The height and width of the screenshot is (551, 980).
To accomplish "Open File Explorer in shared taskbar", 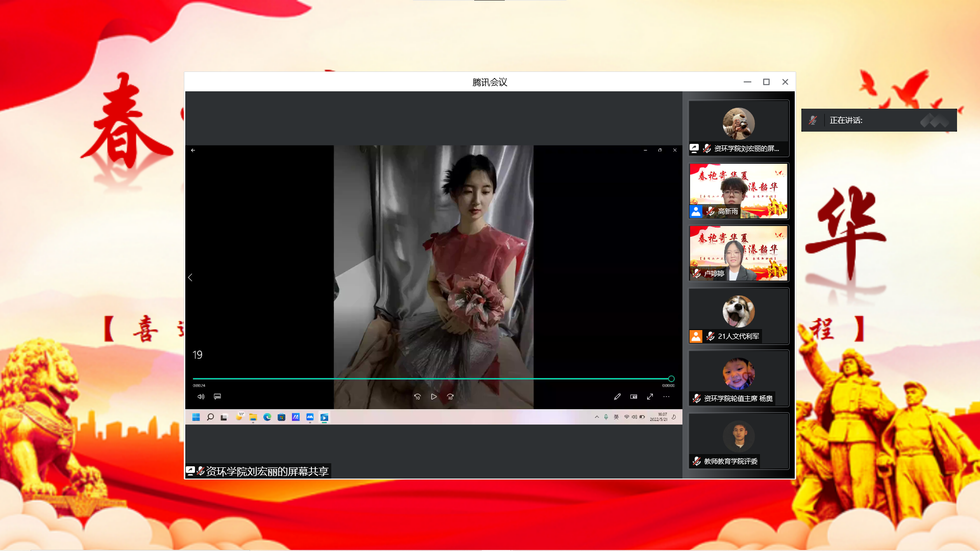I will click(253, 417).
